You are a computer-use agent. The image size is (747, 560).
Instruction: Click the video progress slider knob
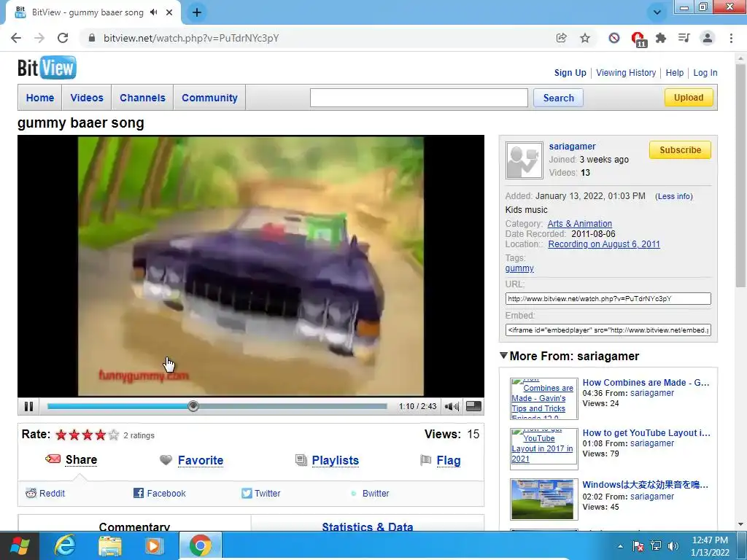(193, 406)
